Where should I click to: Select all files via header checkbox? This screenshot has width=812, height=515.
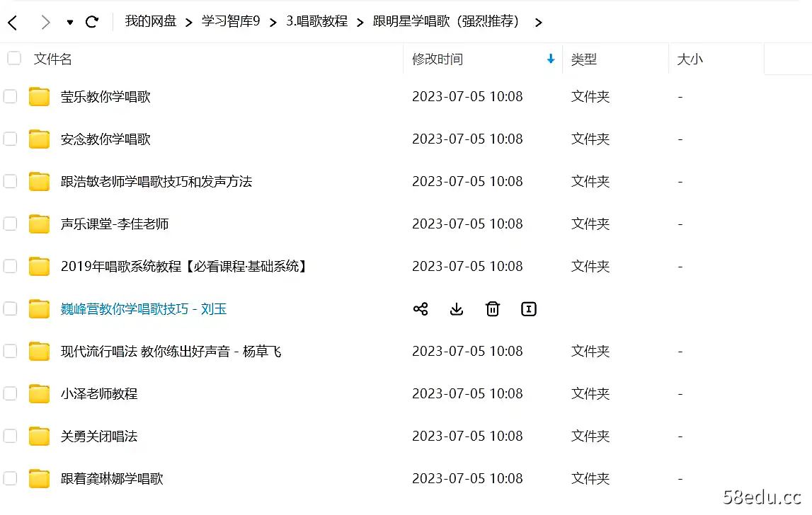(x=13, y=59)
